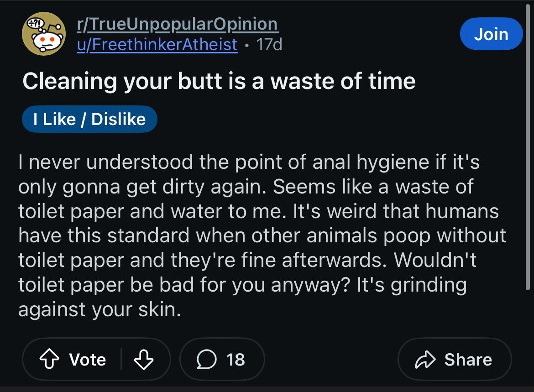Open the u/FreethinkerAtheist profile link
Viewport: 534px width, 392px height.
coord(157,45)
